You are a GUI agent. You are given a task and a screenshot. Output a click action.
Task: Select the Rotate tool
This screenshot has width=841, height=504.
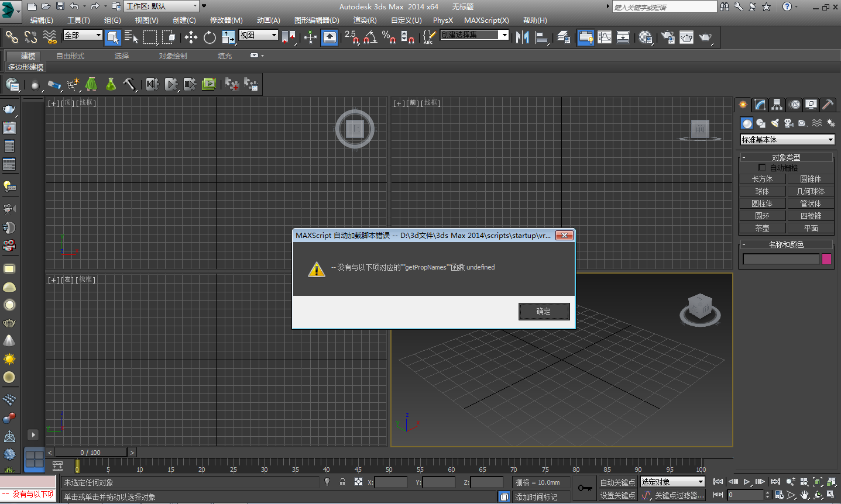coord(210,37)
